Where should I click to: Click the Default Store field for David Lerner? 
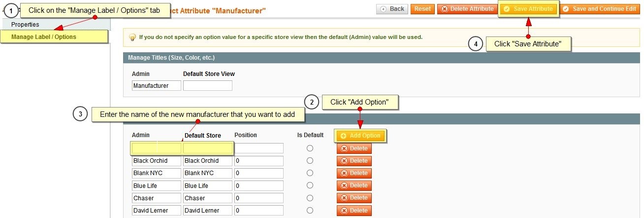[x=208, y=211]
